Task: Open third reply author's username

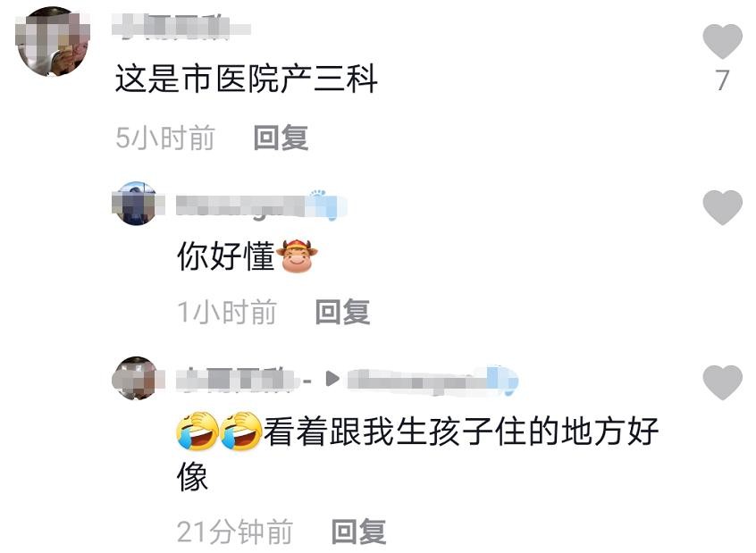Action: coord(236,380)
